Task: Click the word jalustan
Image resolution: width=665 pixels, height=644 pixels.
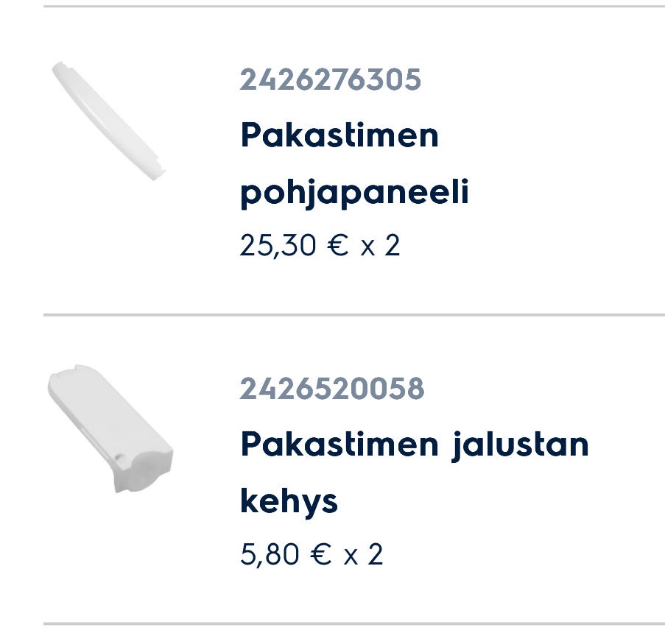Action: (x=520, y=445)
